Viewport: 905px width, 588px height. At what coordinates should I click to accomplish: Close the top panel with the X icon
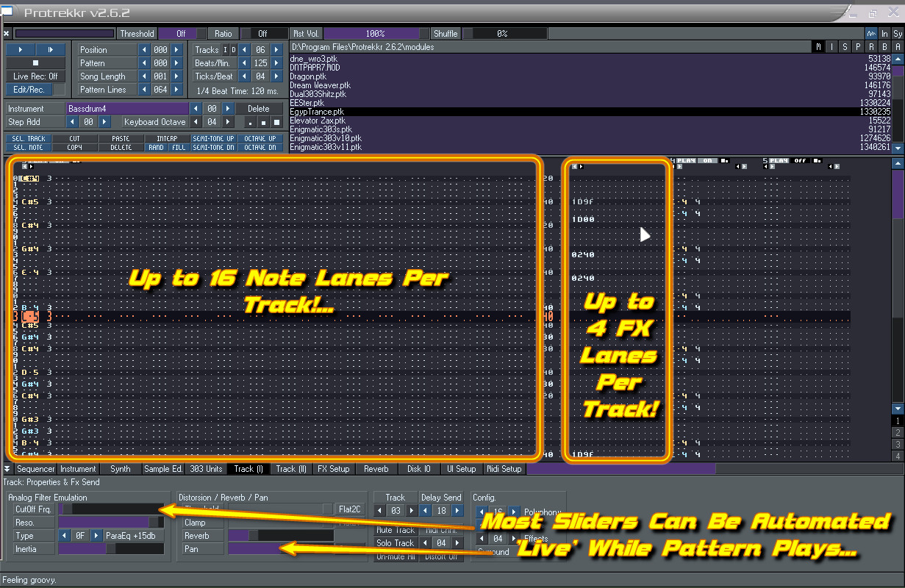click(7, 34)
